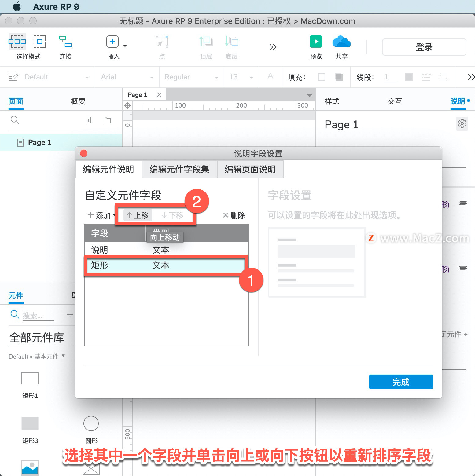
Task: Click the widget library search field
Action: (x=38, y=315)
